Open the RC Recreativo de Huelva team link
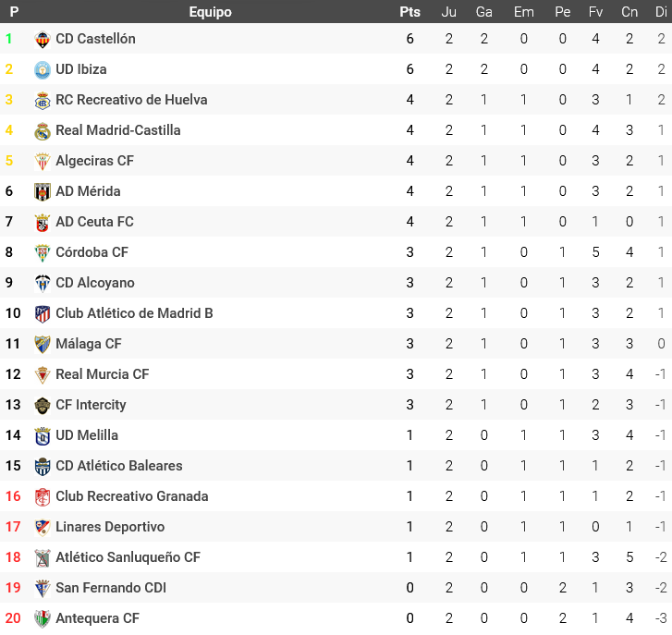The image size is (672, 635). 131,100
